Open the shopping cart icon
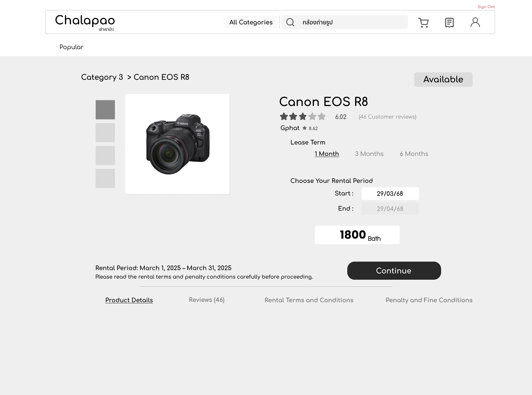 pos(423,23)
